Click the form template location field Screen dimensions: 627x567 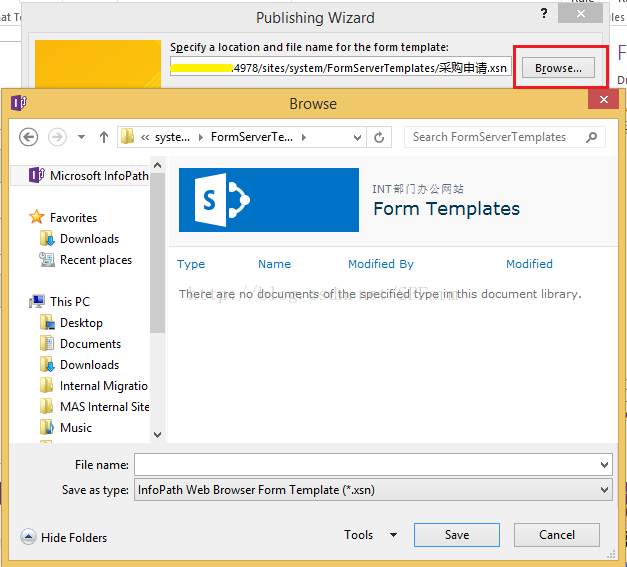coord(341,67)
